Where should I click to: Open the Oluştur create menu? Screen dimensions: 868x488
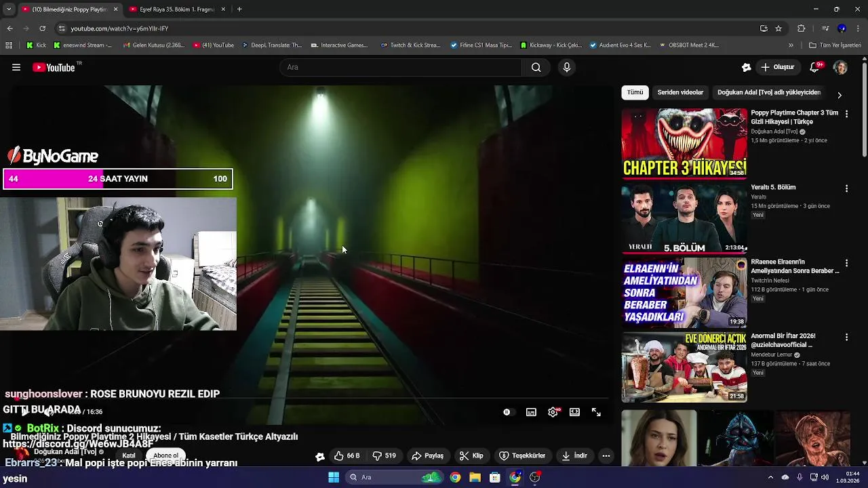coord(778,67)
